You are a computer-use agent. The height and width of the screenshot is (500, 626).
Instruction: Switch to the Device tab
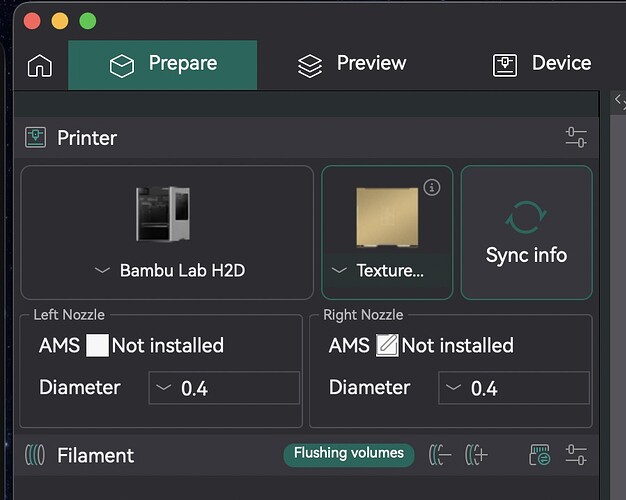point(542,64)
